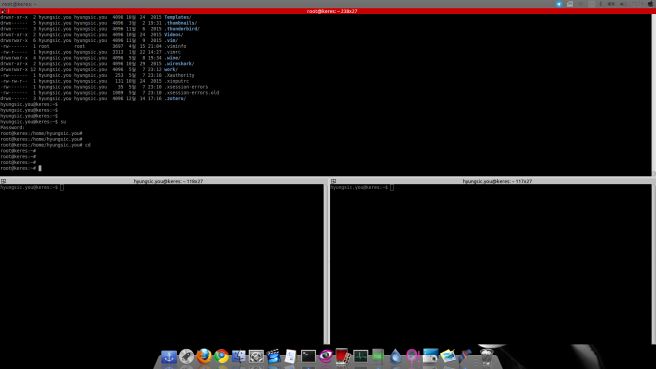Open the blue ribbon tool icon in dock
656x369 pixels.
pyautogui.click(x=465, y=356)
